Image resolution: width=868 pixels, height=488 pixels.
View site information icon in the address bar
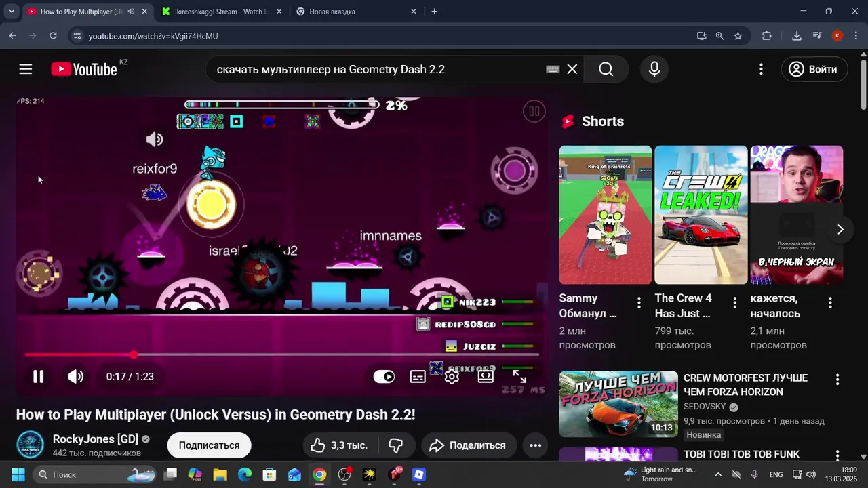point(77,36)
